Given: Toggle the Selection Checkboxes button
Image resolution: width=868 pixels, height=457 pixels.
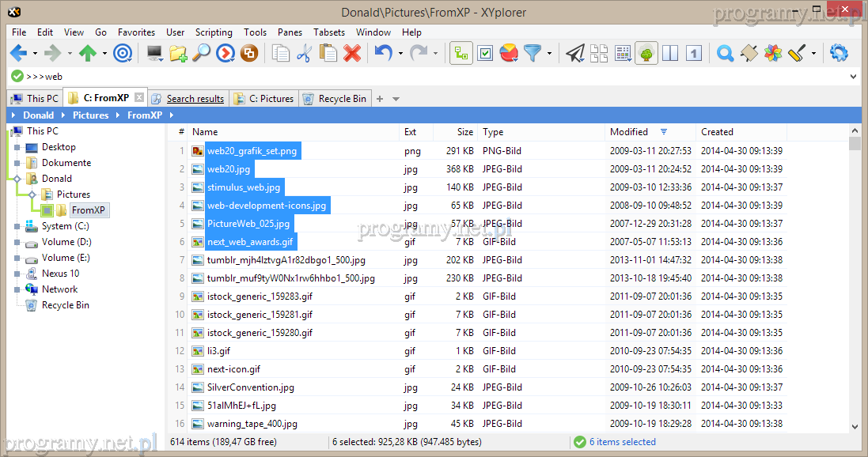Looking at the screenshot, I should click(x=485, y=54).
